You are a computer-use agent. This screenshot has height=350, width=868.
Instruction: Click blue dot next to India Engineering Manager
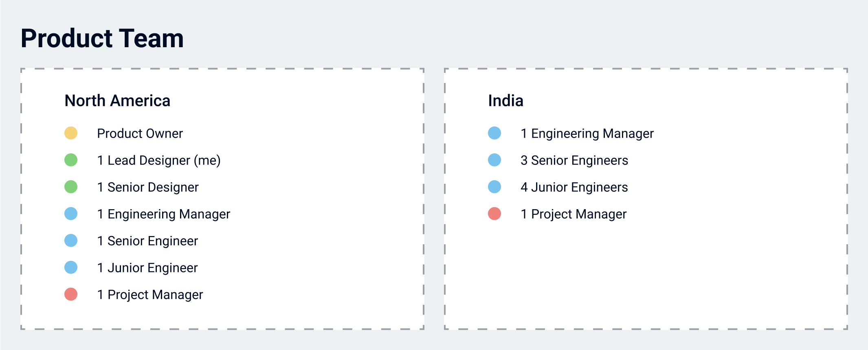pos(494,133)
